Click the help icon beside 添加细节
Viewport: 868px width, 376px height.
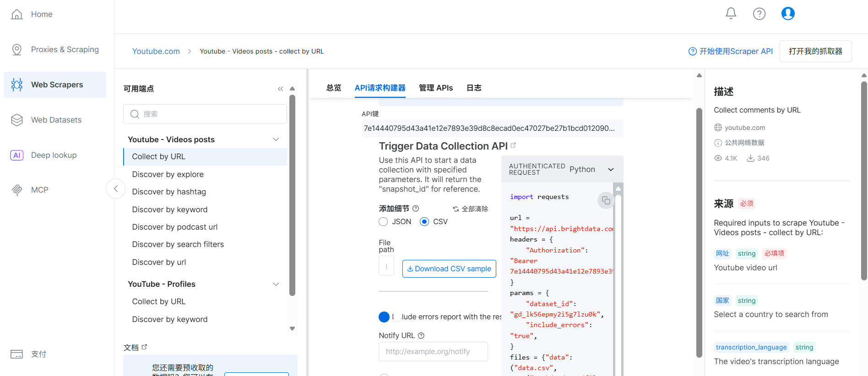(x=416, y=208)
